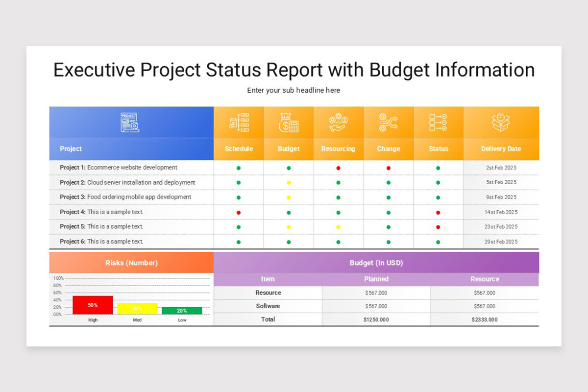This screenshot has width=588, height=392.
Task: Expand the Budget (In USD) section header
Action: (376, 263)
